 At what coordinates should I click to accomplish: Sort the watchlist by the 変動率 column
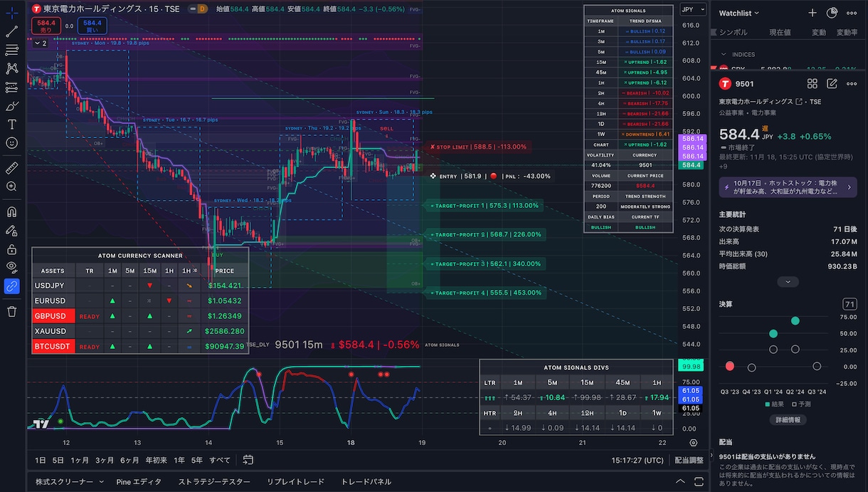pos(847,33)
